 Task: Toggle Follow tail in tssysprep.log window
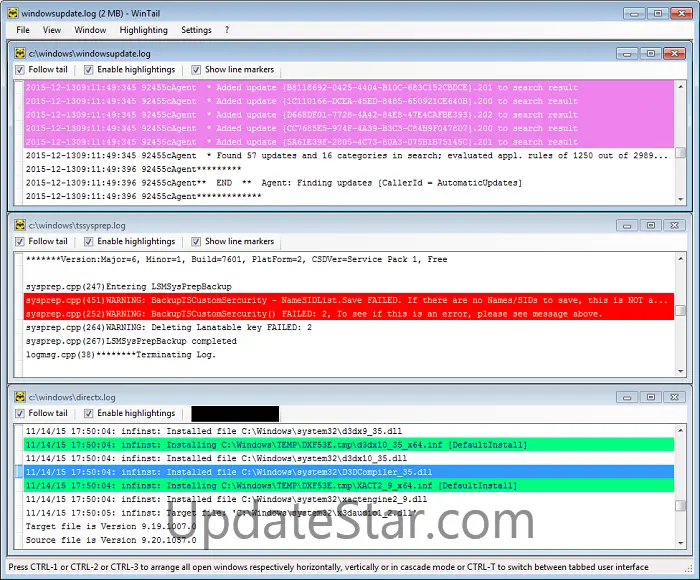(x=42, y=242)
